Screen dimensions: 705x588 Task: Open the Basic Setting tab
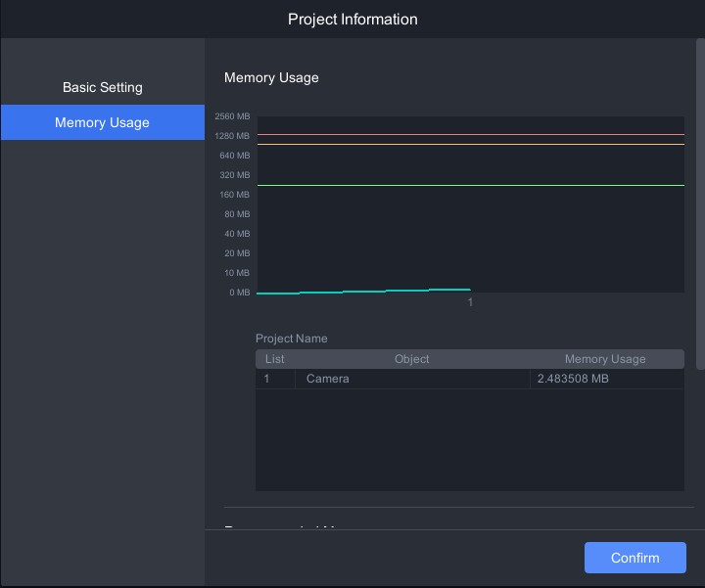pyautogui.click(x=102, y=87)
